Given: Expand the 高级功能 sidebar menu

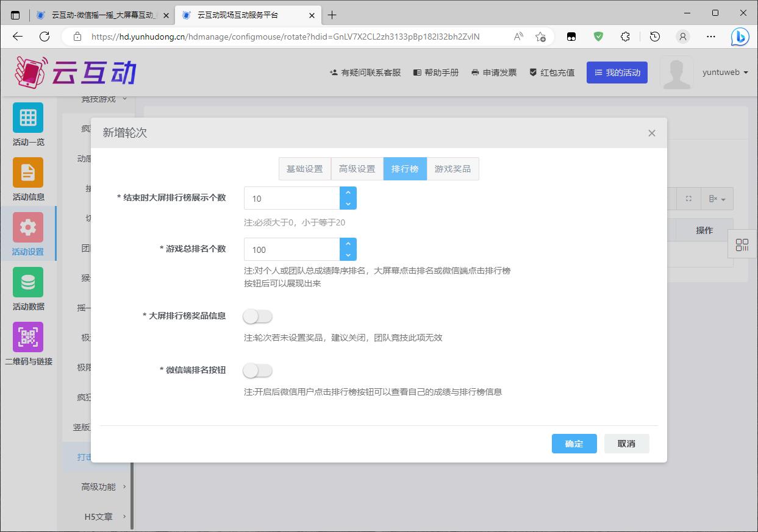Looking at the screenshot, I should (104, 486).
